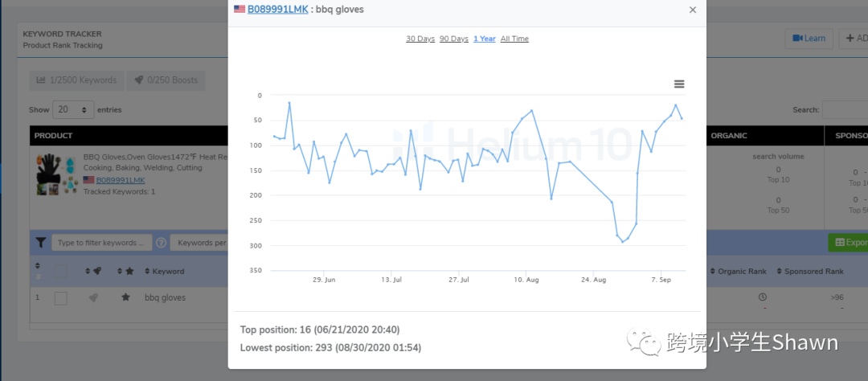868x381 pixels.
Task: Click the Tracked Keywords: 1 text
Action: tap(119, 191)
